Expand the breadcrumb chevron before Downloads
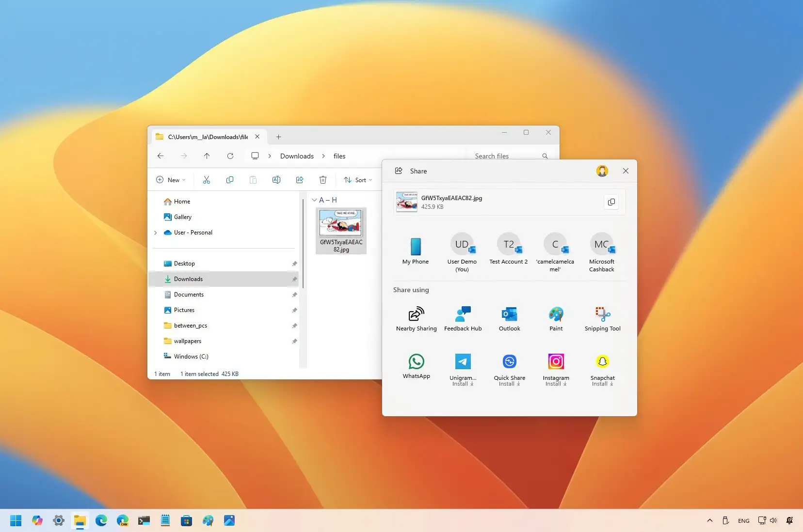The image size is (803, 532). 270,156
